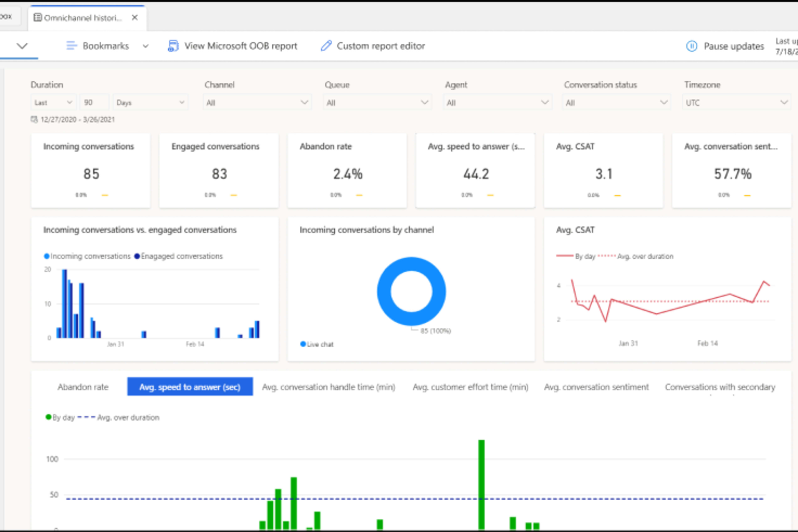
Task: Open the Channel filter dropdown
Action: pos(257,102)
